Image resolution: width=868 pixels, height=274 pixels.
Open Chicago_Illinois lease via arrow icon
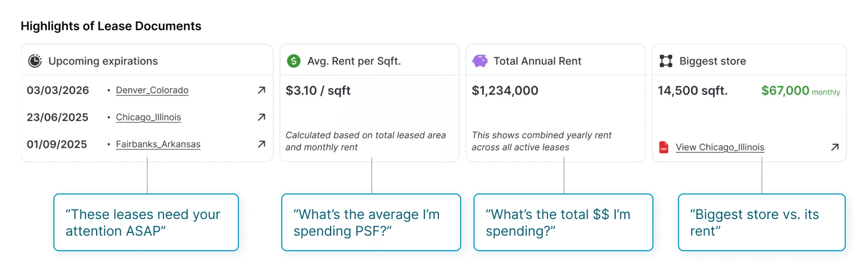pos(261,117)
